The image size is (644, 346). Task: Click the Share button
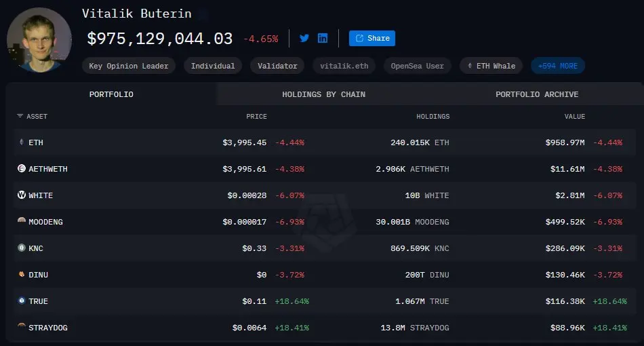tap(372, 38)
